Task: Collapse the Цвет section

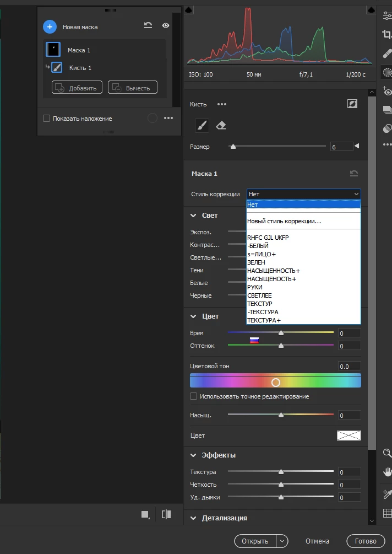Action: pos(193,316)
